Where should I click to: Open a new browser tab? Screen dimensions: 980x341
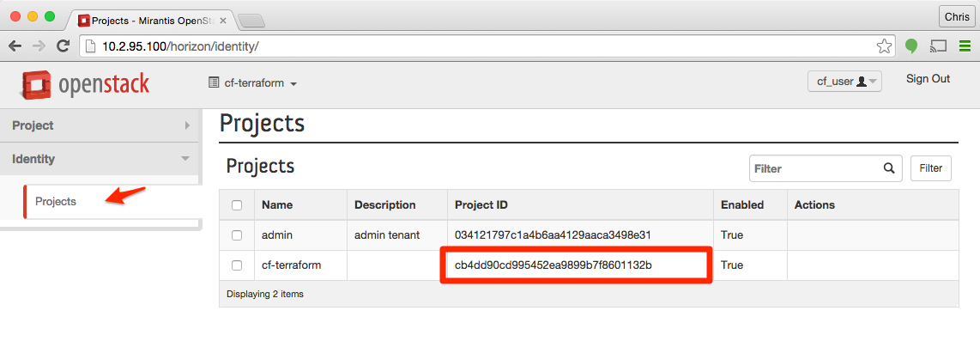(251, 21)
